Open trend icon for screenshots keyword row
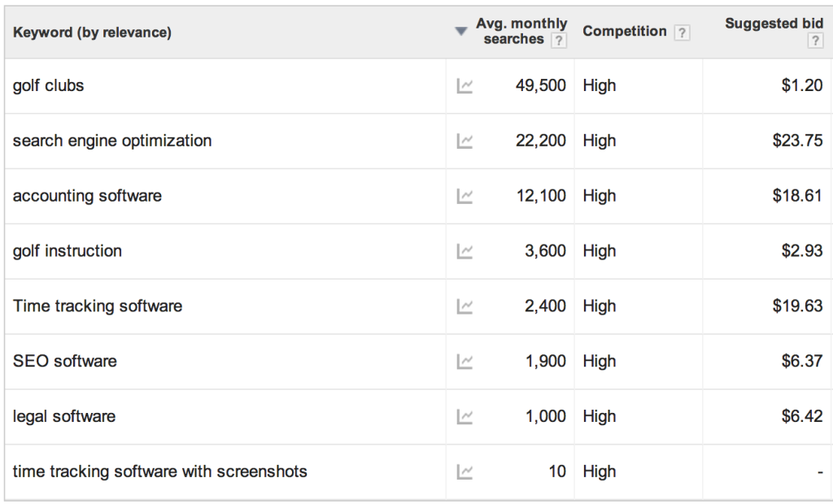This screenshot has width=833, height=504. click(464, 471)
